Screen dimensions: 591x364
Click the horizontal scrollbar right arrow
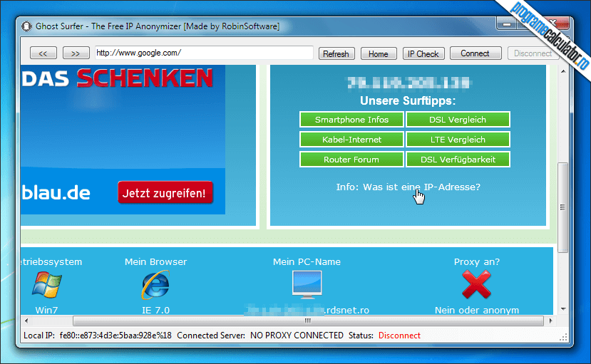[550, 321]
